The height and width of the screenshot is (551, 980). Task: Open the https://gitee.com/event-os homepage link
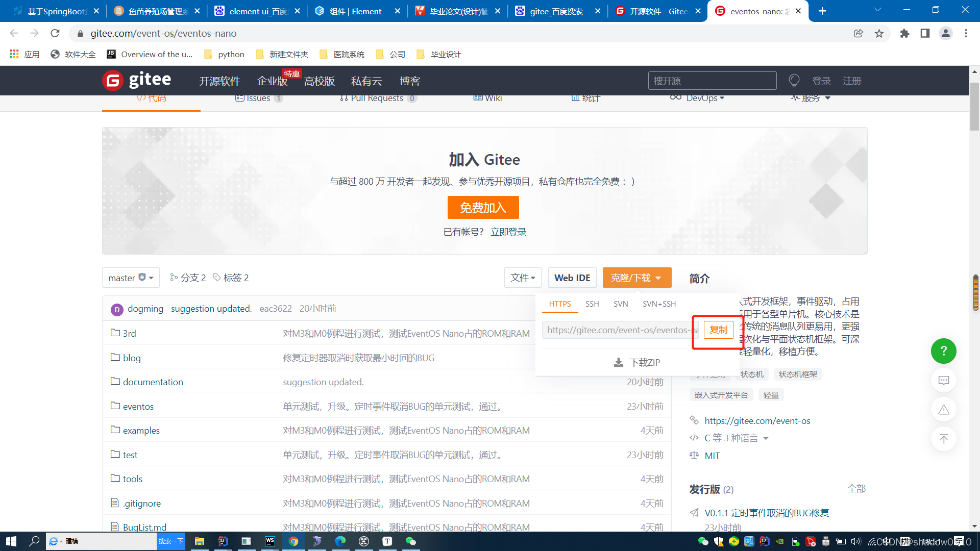(x=757, y=420)
